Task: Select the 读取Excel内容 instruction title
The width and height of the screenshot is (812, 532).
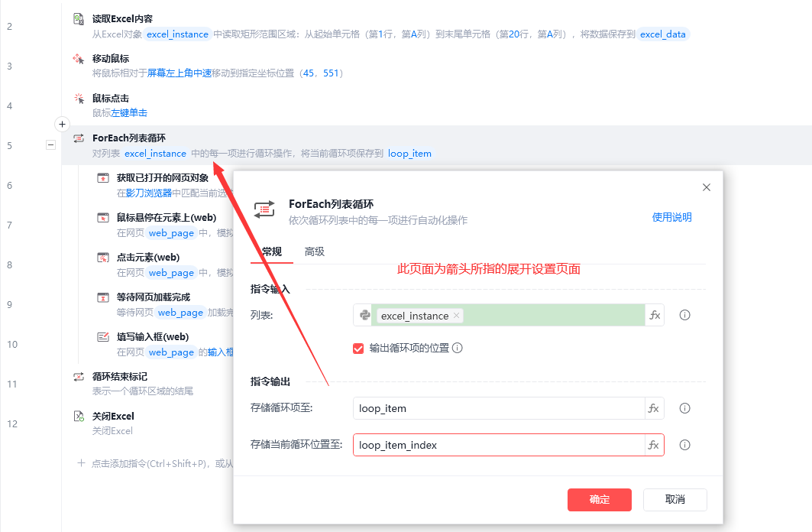Action: [x=123, y=18]
